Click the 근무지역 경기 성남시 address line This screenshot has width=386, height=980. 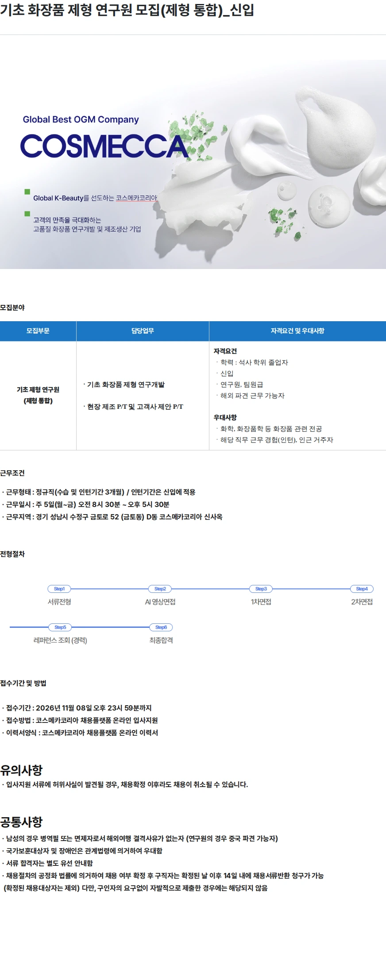coord(112,517)
